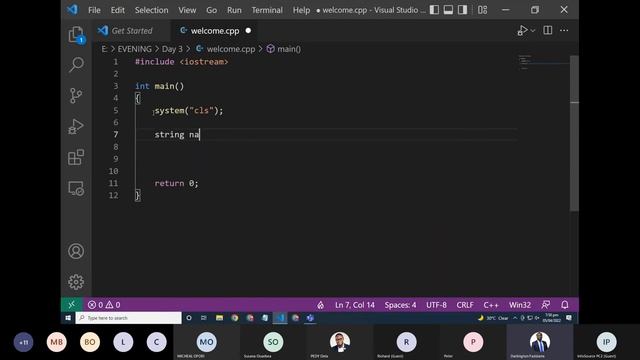Click the flame icon in status bar
Screen dimensions: 640x360
coord(320,305)
